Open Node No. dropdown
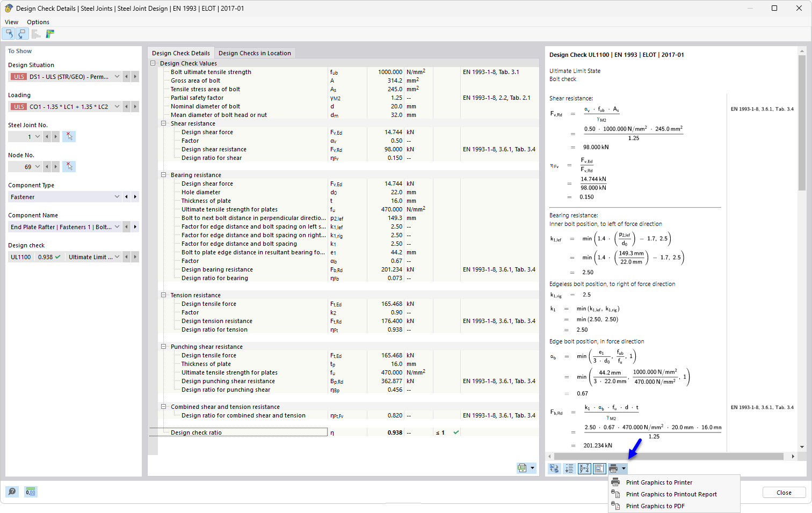Image resolution: width=812 pixels, height=513 pixels. pos(38,167)
